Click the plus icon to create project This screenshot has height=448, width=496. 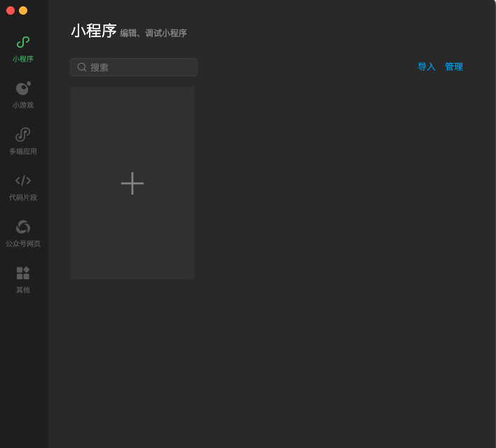[x=132, y=183]
